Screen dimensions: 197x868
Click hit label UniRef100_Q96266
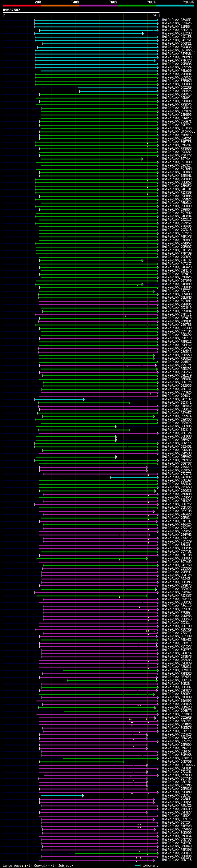click(177, 372)
